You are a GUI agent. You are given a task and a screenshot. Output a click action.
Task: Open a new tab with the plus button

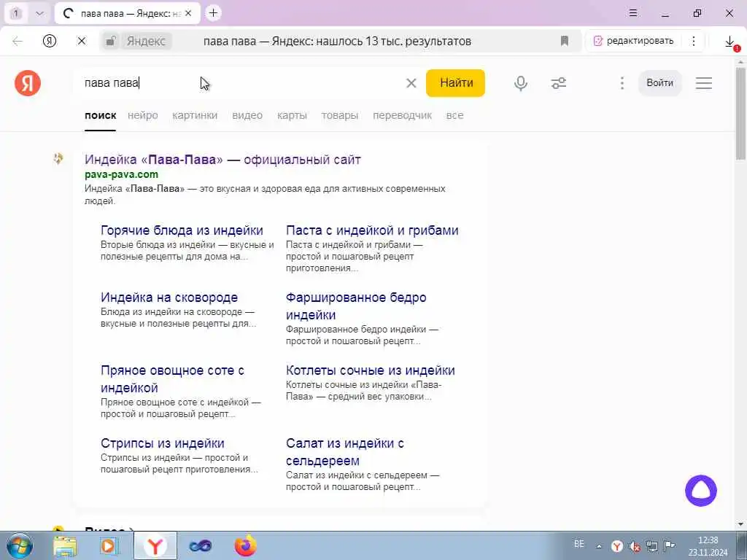tap(214, 13)
